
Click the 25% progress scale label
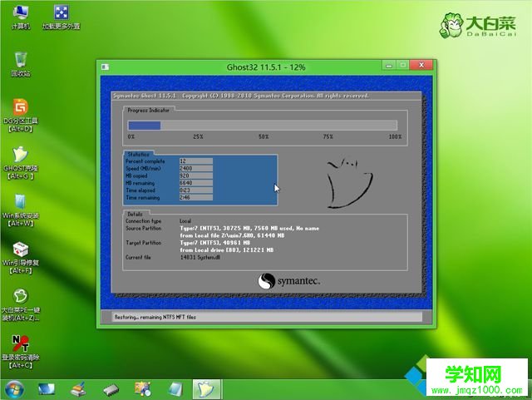tap(198, 136)
